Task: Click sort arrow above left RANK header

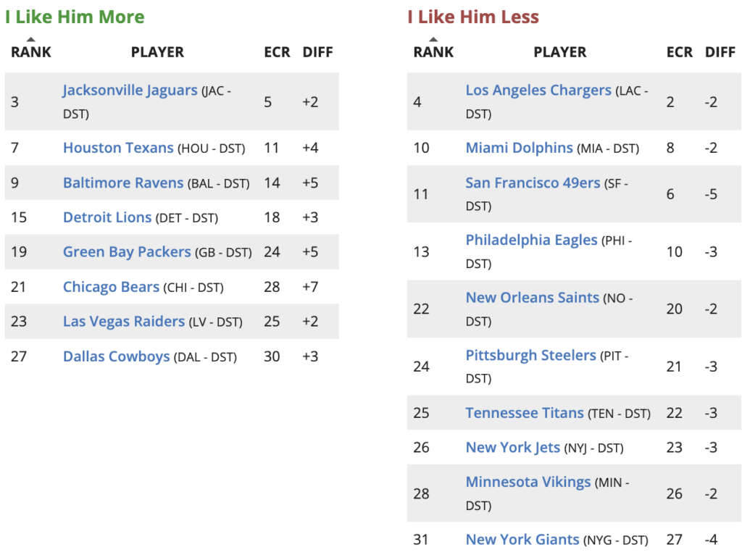Action: pos(30,39)
